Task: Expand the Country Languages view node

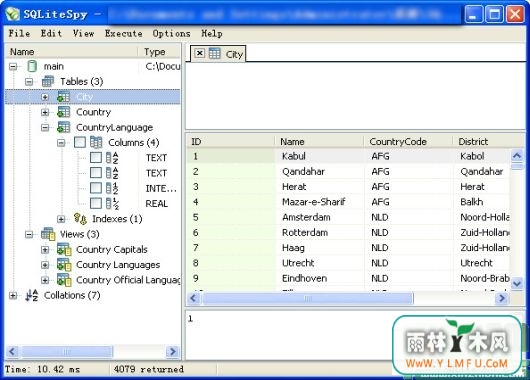Action: point(45,265)
